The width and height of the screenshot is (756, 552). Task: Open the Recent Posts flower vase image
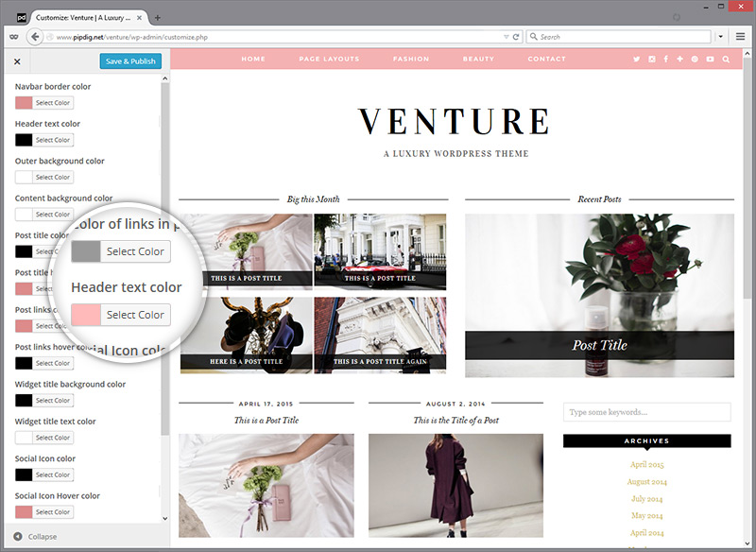pos(599,296)
